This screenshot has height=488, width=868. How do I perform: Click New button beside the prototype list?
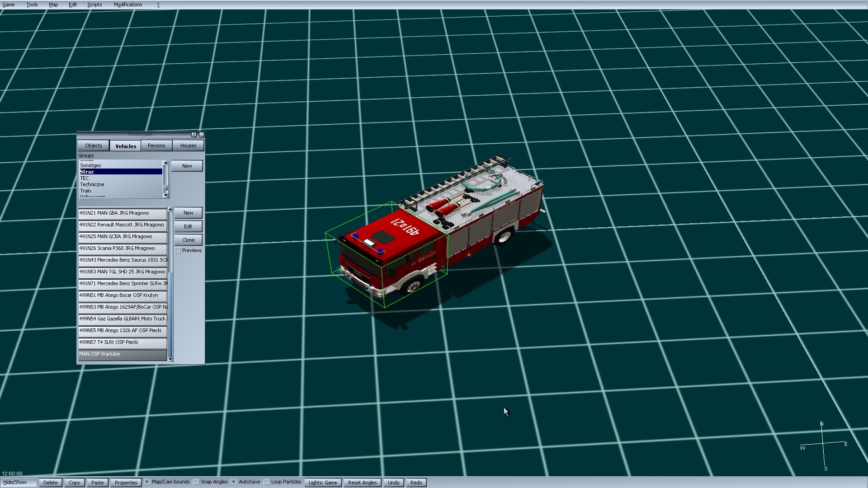pos(189,213)
